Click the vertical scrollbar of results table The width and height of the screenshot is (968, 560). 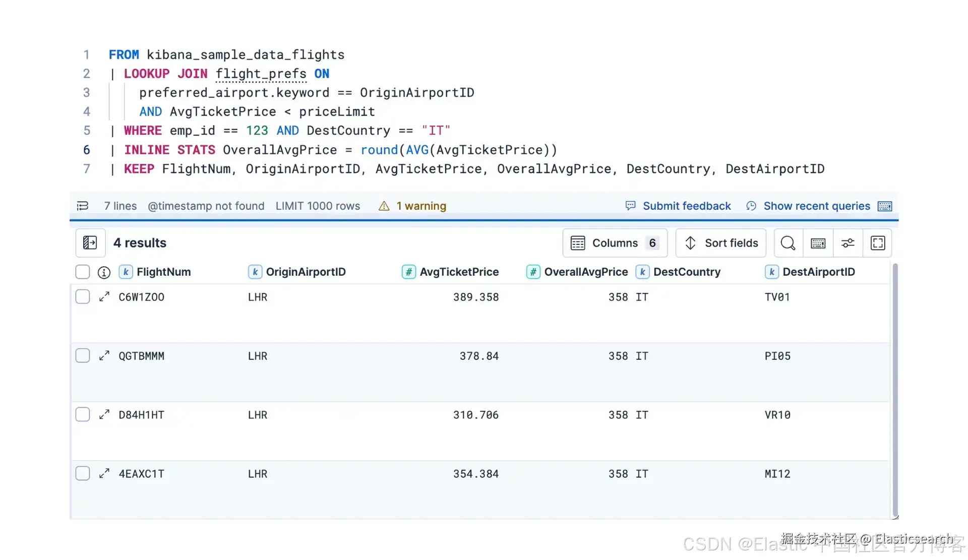[x=895, y=388]
